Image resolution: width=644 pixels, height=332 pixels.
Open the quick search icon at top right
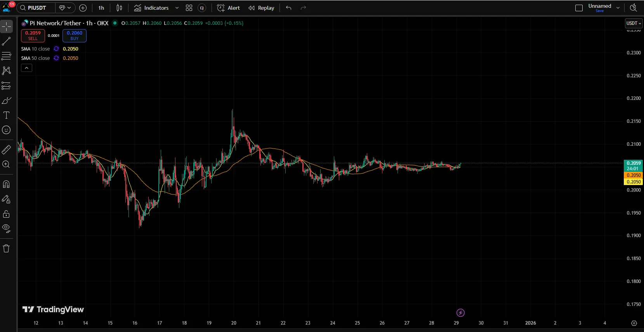click(634, 8)
